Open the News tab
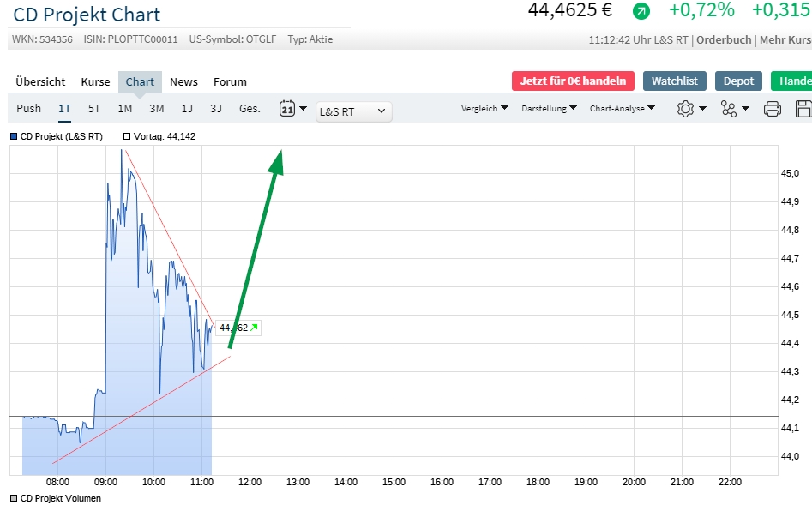Viewport: 812px width, 505px height. tap(183, 81)
